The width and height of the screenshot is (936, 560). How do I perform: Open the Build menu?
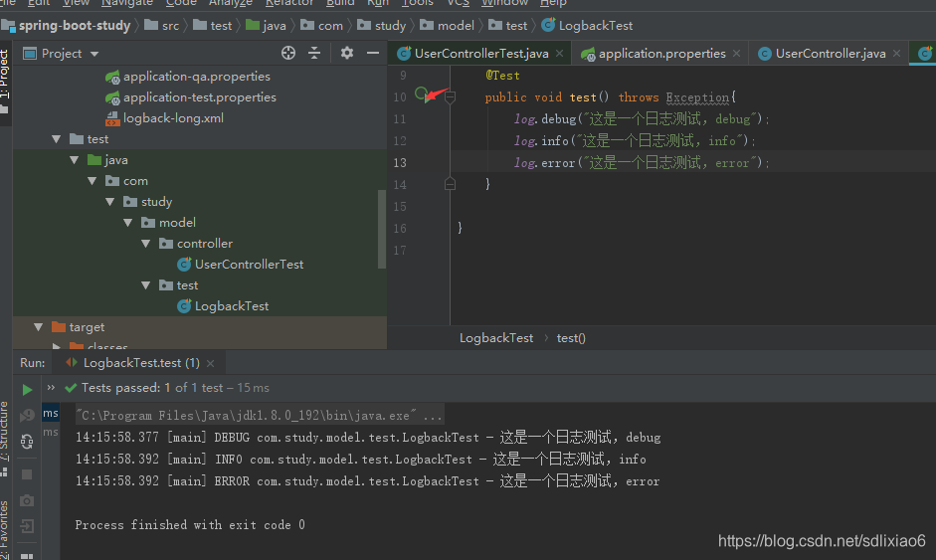tap(340, 3)
